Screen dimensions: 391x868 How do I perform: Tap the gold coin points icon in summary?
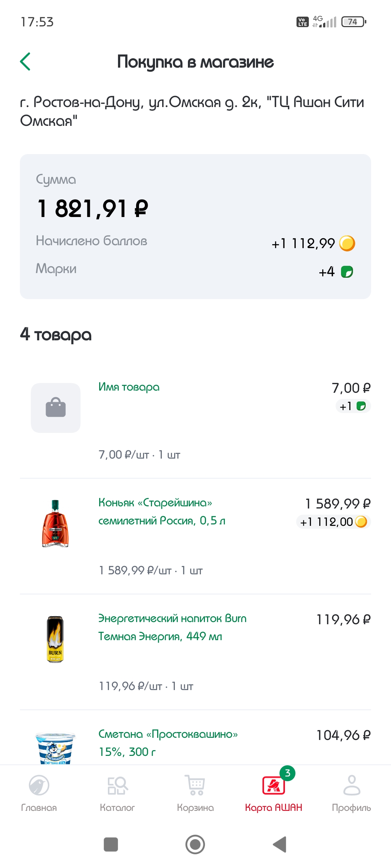pos(347,243)
